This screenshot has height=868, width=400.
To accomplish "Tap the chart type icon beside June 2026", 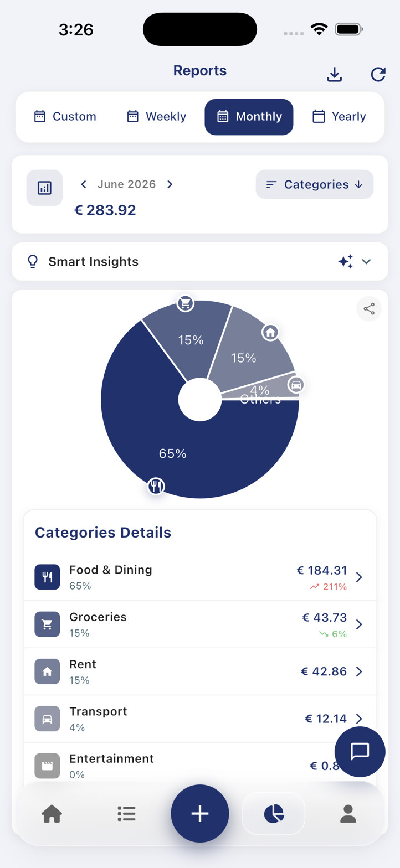I will coord(44,188).
